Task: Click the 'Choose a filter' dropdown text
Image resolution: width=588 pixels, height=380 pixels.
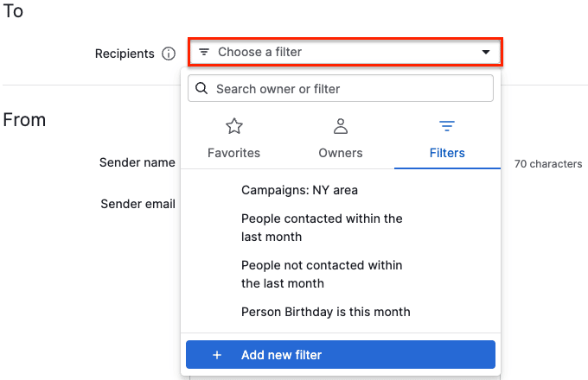Action: [259, 52]
